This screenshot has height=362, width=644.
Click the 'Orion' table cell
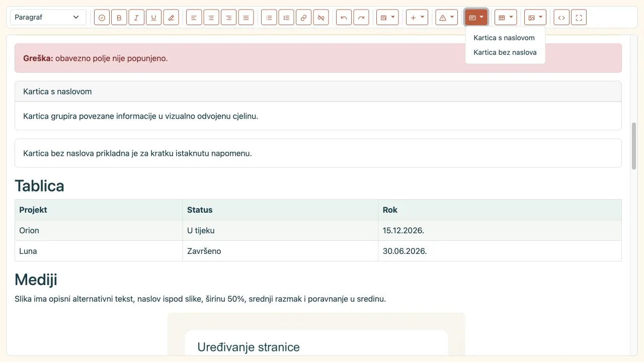click(x=99, y=230)
